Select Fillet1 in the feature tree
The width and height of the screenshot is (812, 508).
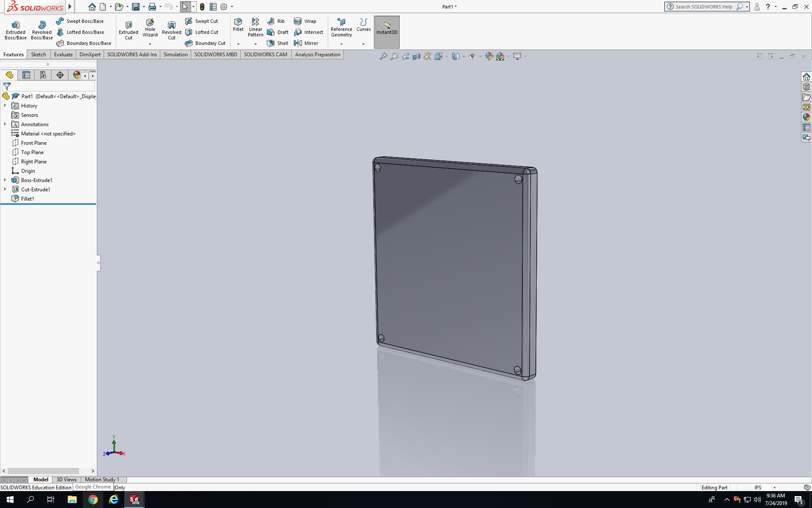tap(27, 199)
